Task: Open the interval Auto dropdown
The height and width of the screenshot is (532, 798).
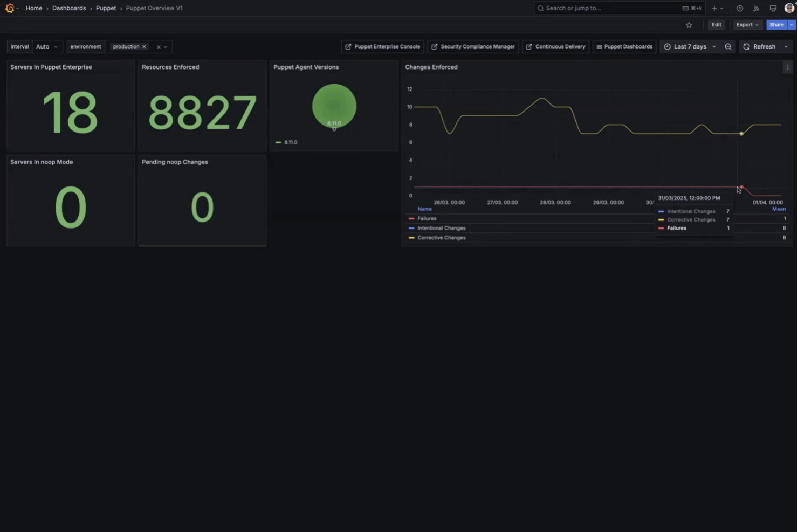Action: [x=47, y=47]
